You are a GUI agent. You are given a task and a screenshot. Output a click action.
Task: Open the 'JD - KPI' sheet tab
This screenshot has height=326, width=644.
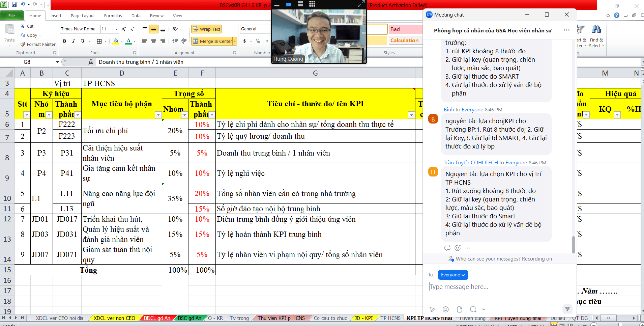[x=363, y=318]
